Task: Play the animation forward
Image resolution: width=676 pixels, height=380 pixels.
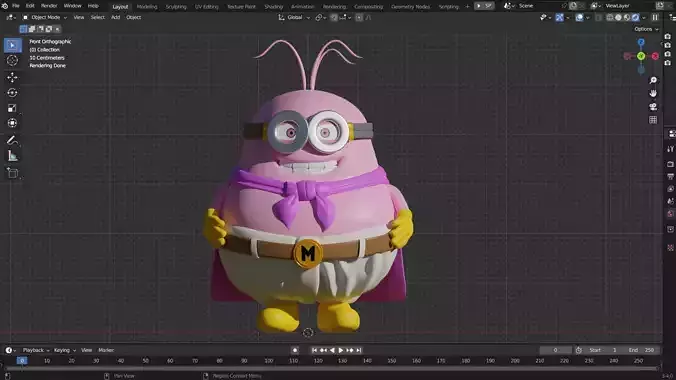Action: (341, 350)
